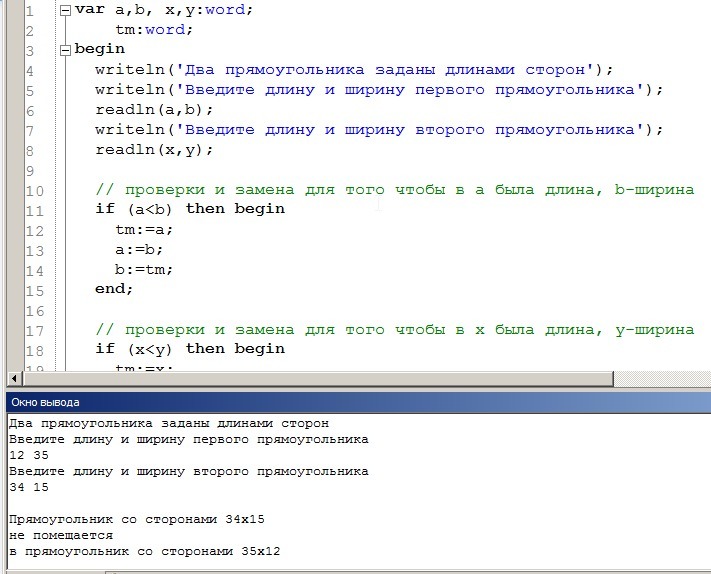Click writeln line for 'второго прямоугольника'
Viewport: 711px width, 574px height.
pyautogui.click(x=379, y=130)
